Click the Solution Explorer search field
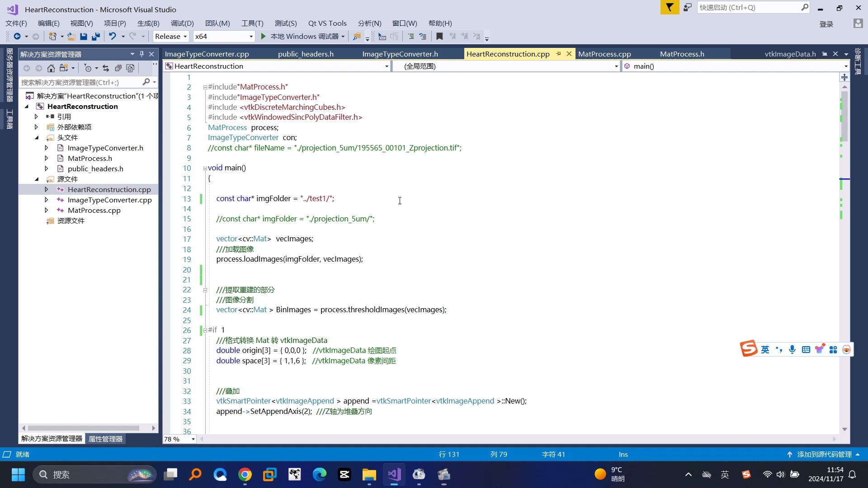 (81, 82)
